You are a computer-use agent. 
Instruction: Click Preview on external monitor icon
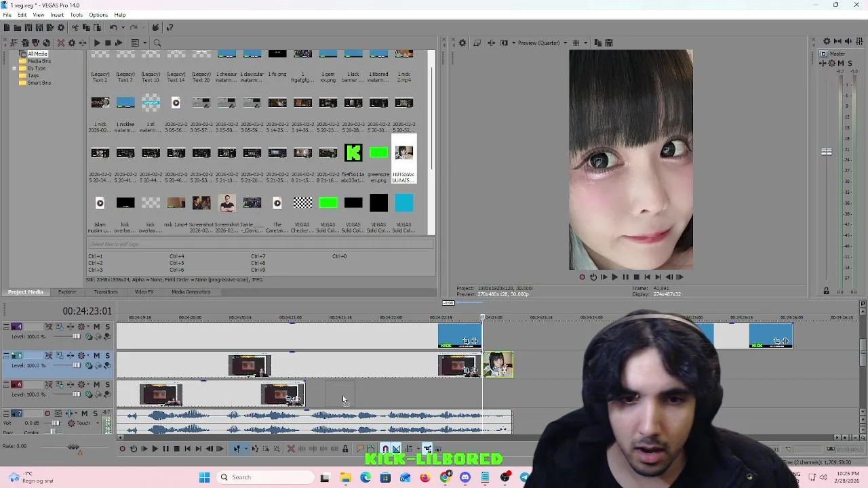[477, 43]
